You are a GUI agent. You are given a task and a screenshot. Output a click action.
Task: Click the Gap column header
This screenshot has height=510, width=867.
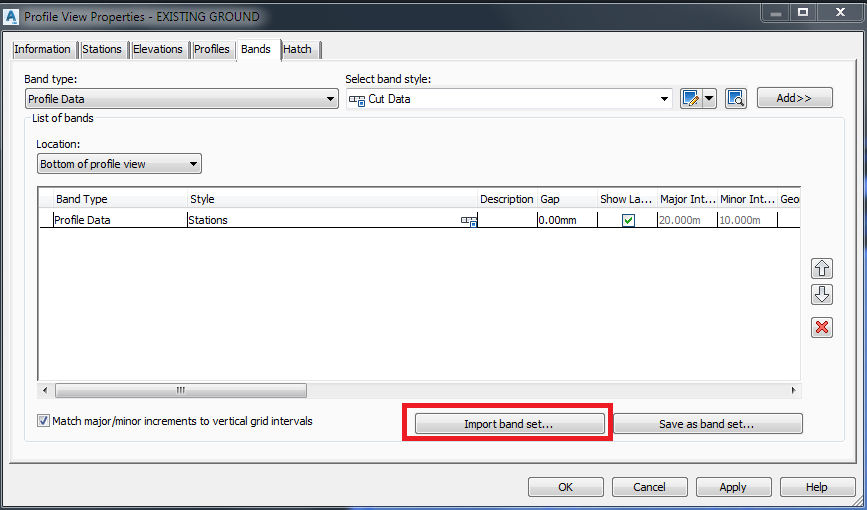(567, 199)
